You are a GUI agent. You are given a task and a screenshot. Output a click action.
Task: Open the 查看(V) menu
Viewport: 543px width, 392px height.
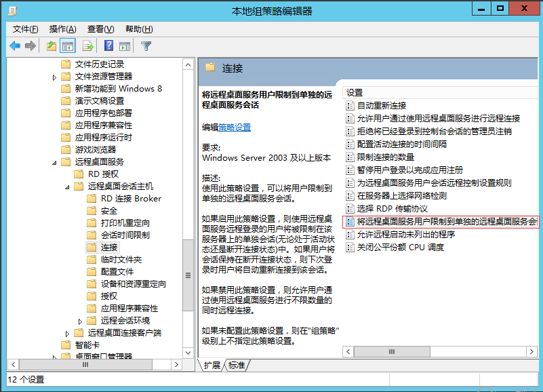(x=100, y=29)
